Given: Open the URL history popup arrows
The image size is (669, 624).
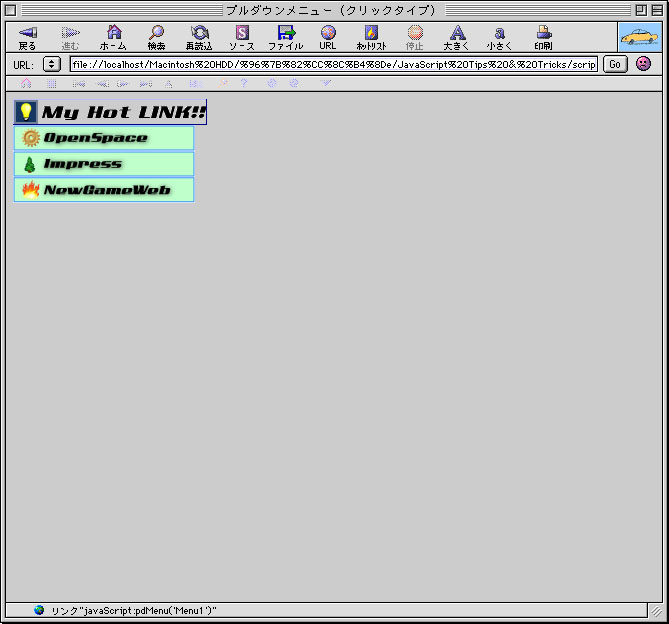Looking at the screenshot, I should point(52,64).
